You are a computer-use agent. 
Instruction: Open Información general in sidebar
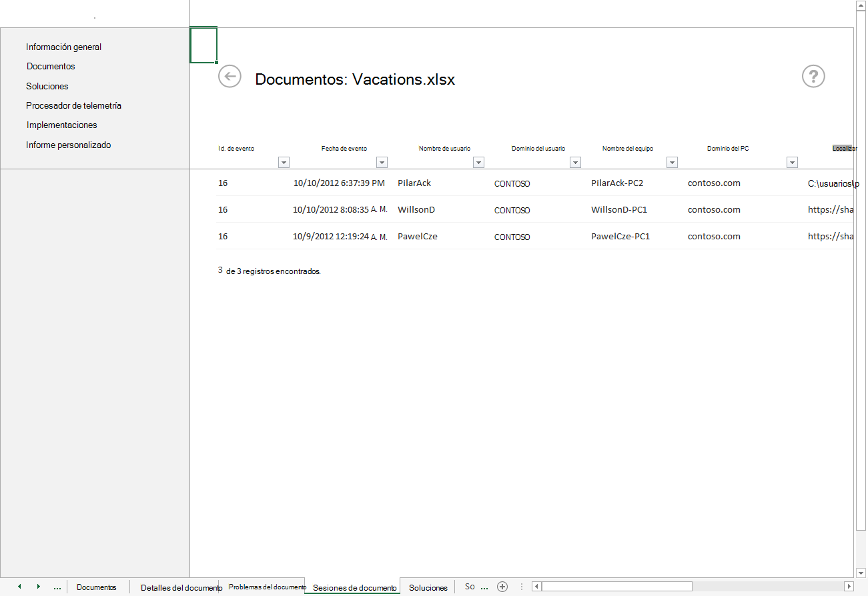[x=64, y=47]
